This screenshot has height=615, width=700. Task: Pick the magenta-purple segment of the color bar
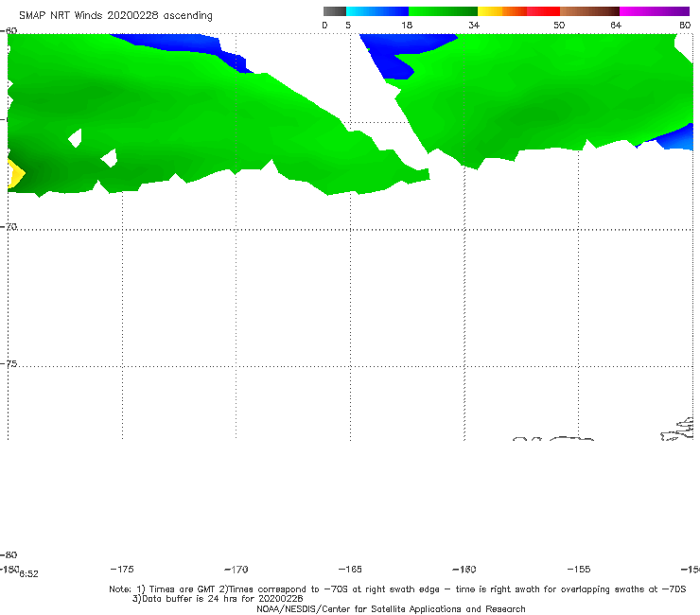click(x=655, y=11)
